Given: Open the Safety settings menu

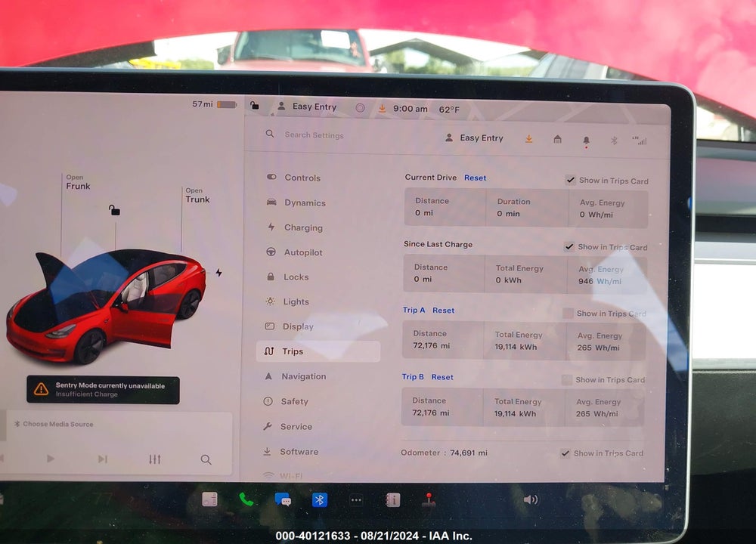Looking at the screenshot, I should coord(286,401).
